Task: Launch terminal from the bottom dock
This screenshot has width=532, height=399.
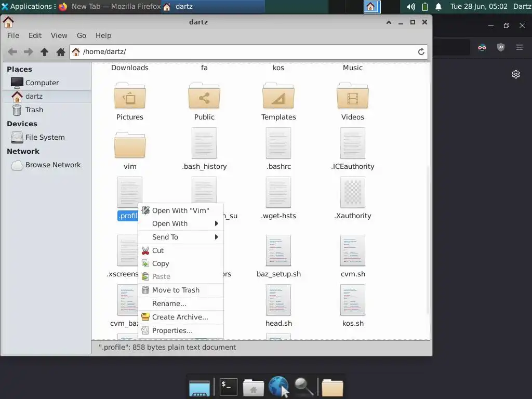Action: click(x=229, y=387)
